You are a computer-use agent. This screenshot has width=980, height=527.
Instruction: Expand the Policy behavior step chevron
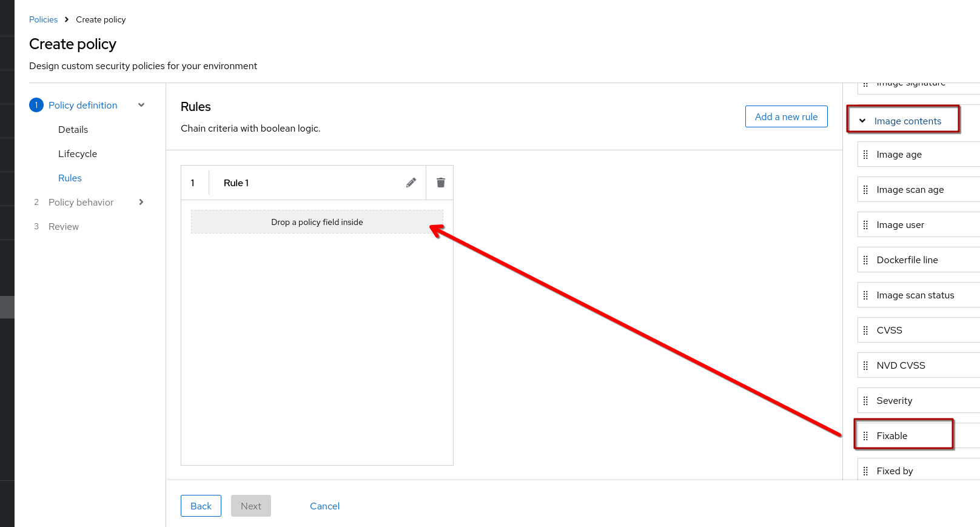[141, 202]
